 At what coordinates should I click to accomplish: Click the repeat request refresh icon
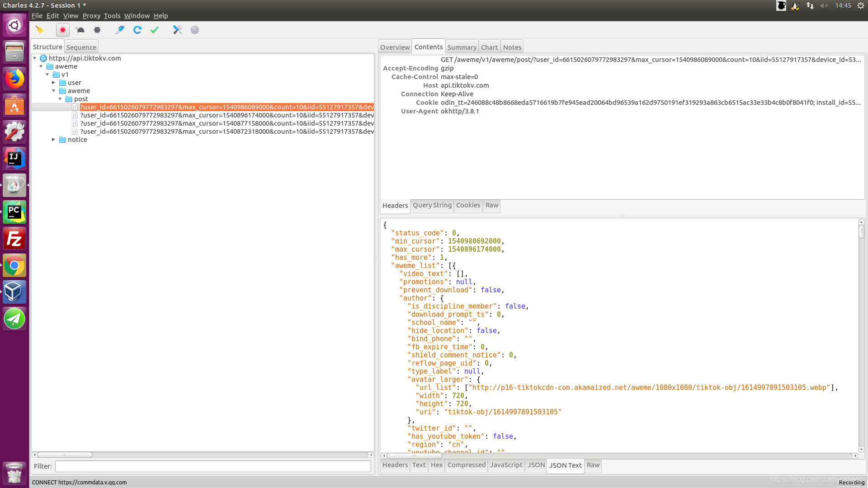(137, 30)
